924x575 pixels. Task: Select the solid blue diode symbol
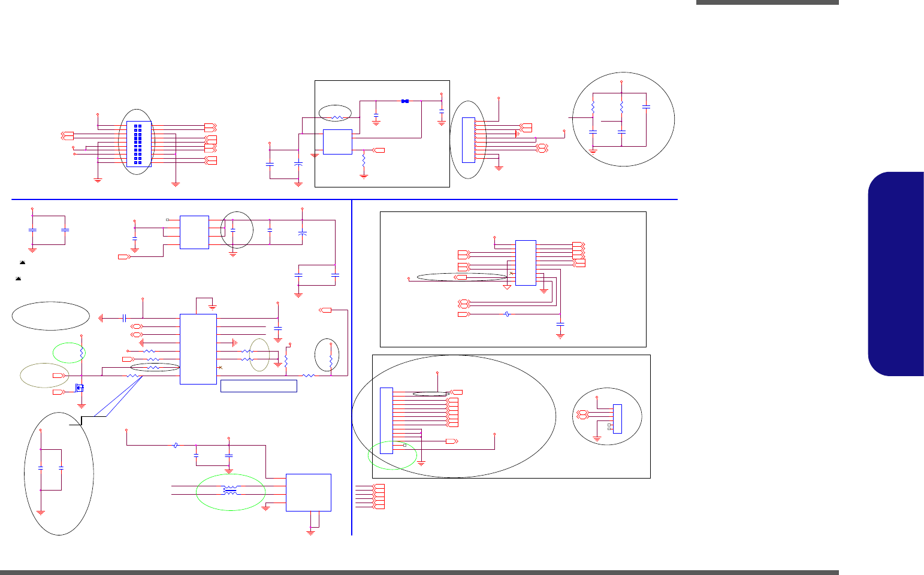(406, 101)
